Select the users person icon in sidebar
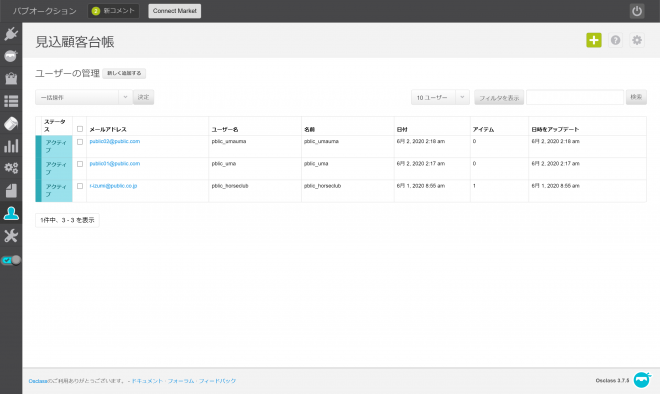The height and width of the screenshot is (394, 660). click(x=11, y=213)
